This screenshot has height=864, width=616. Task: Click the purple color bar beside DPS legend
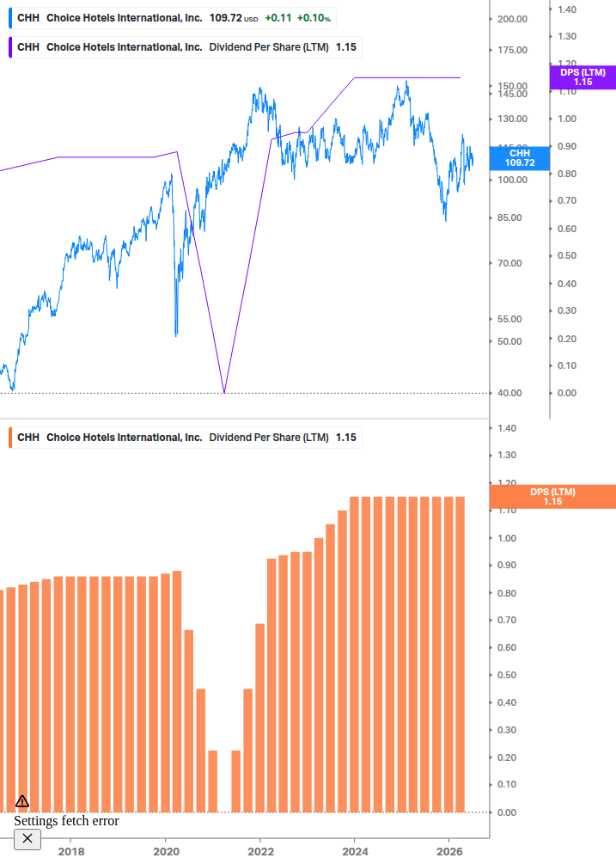[10, 47]
